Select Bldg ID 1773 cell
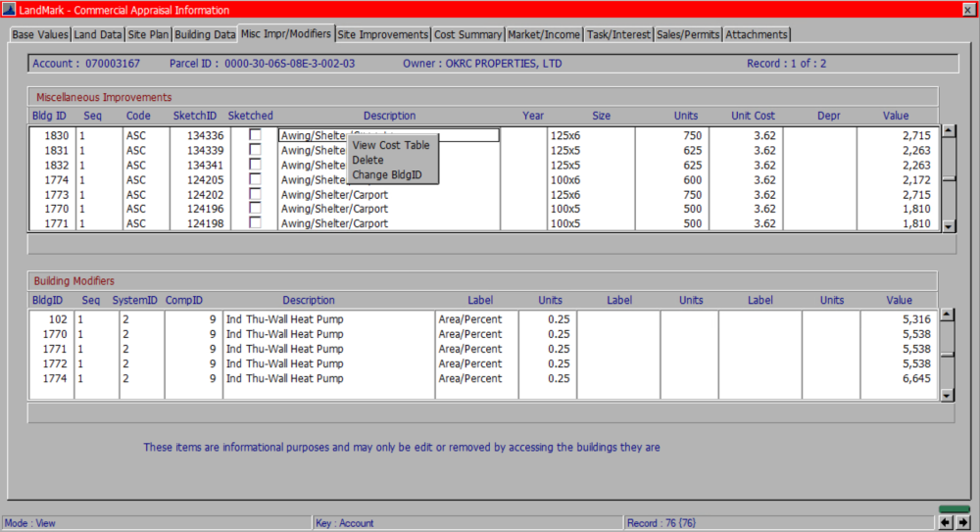Screen dimensions: 980x532 pos(52,194)
